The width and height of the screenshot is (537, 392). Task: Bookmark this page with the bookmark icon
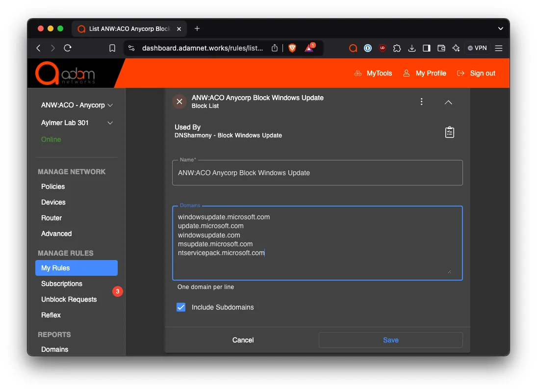click(x=112, y=48)
